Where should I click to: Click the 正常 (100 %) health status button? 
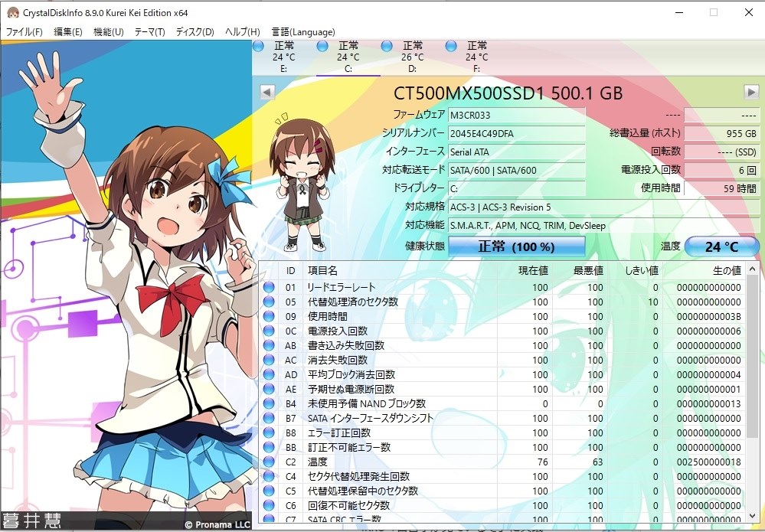[x=517, y=246]
